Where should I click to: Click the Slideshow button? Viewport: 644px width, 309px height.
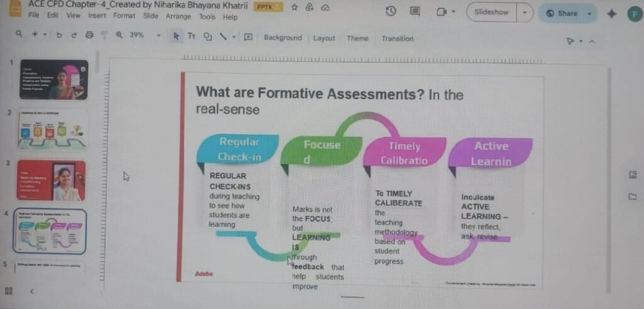(491, 13)
